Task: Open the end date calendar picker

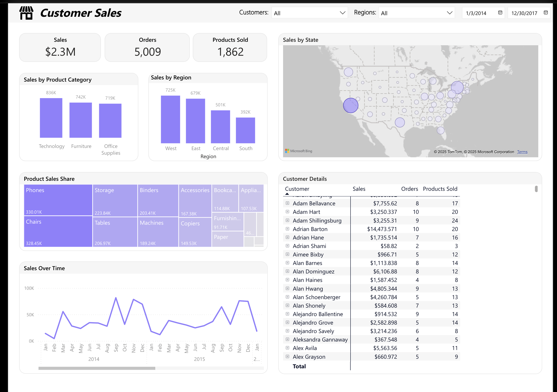Action: pos(546,13)
